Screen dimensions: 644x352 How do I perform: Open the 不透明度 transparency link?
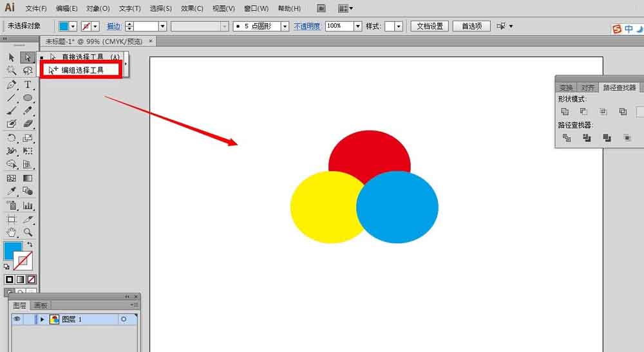307,26
